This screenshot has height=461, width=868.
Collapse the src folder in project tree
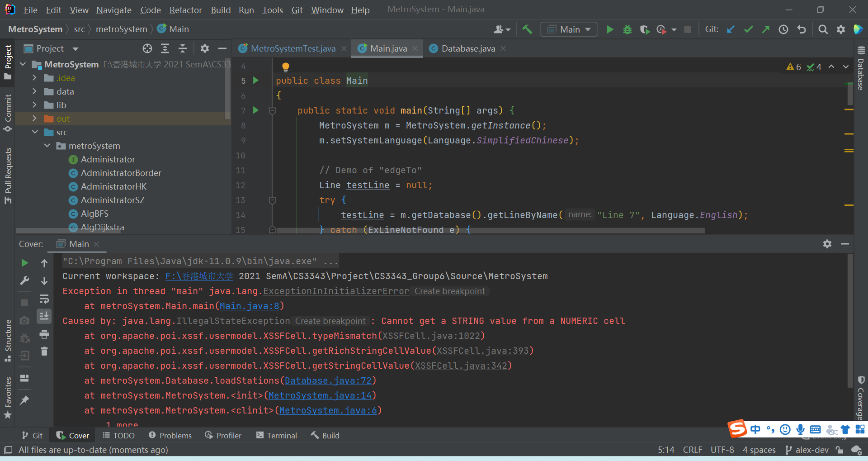click(35, 132)
